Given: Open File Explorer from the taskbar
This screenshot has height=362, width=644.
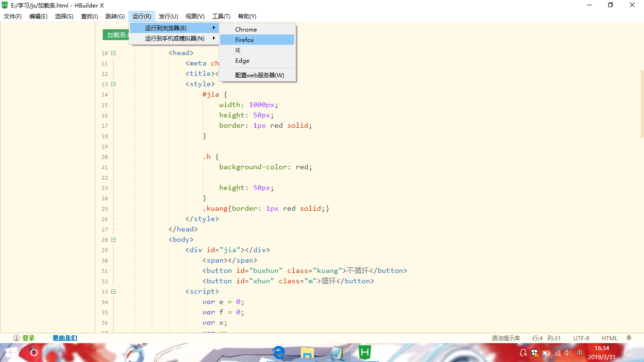Looking at the screenshot, I should [307, 352].
